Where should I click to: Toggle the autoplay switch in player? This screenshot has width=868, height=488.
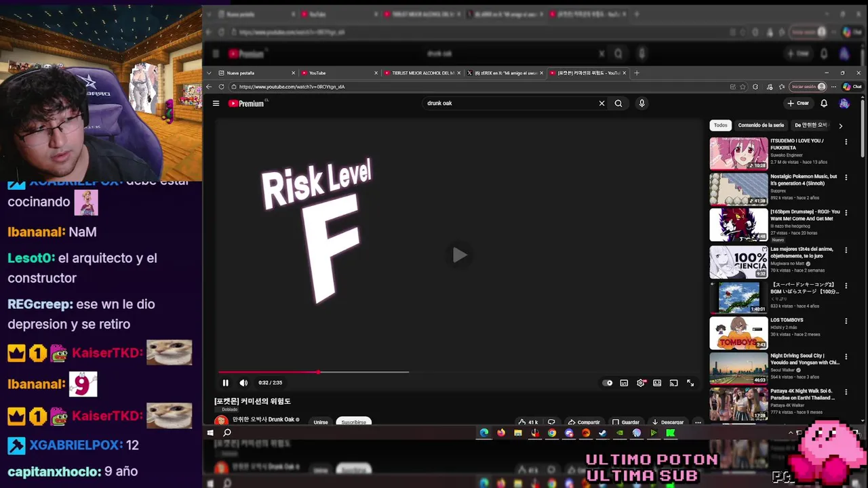[608, 383]
